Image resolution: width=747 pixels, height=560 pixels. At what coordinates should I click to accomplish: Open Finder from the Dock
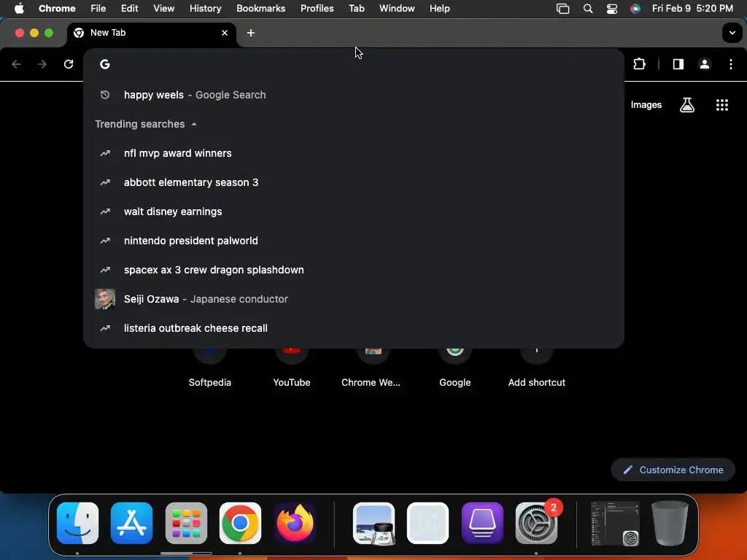click(x=77, y=523)
